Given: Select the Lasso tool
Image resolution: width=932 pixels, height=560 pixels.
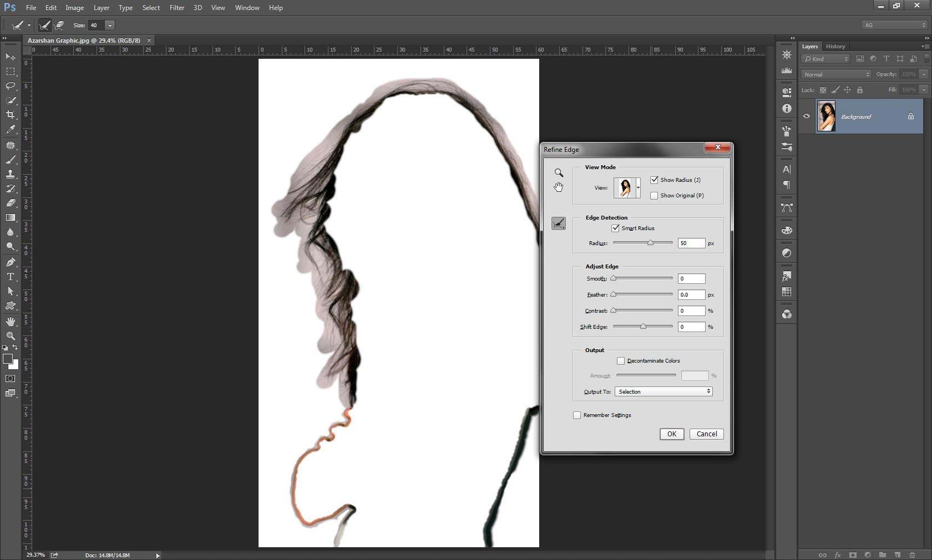Looking at the screenshot, I should tap(11, 86).
